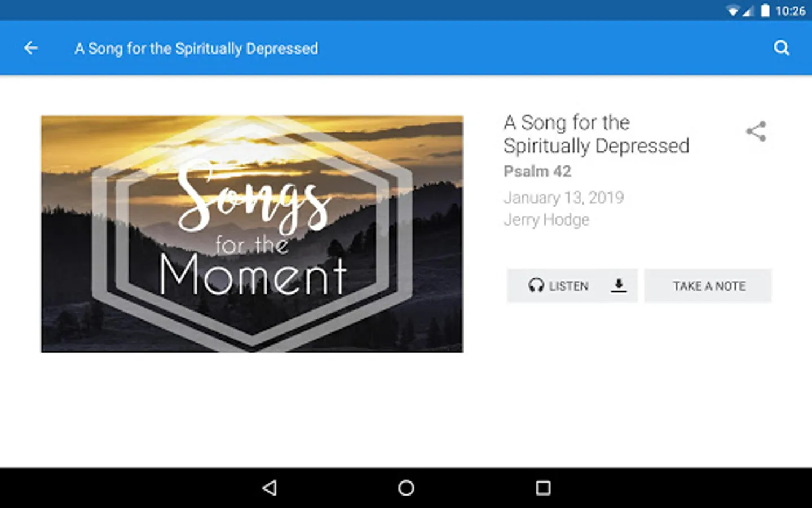The height and width of the screenshot is (508, 812).
Task: Tap the January 13, 2019 date
Action: coord(564,198)
